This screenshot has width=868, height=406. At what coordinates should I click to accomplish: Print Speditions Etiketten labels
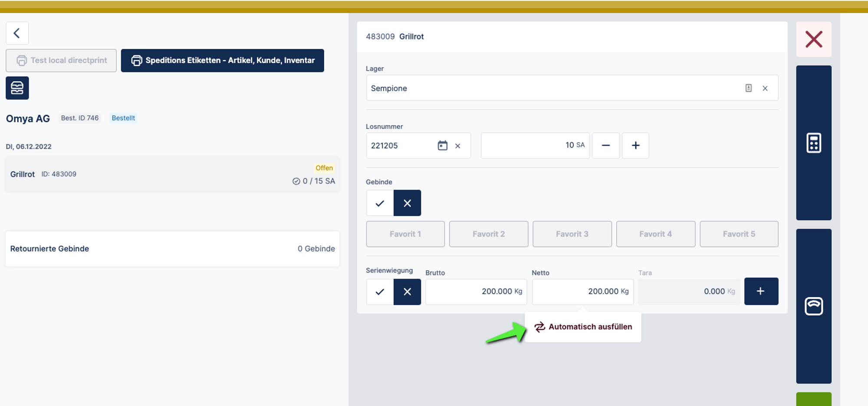tap(222, 61)
